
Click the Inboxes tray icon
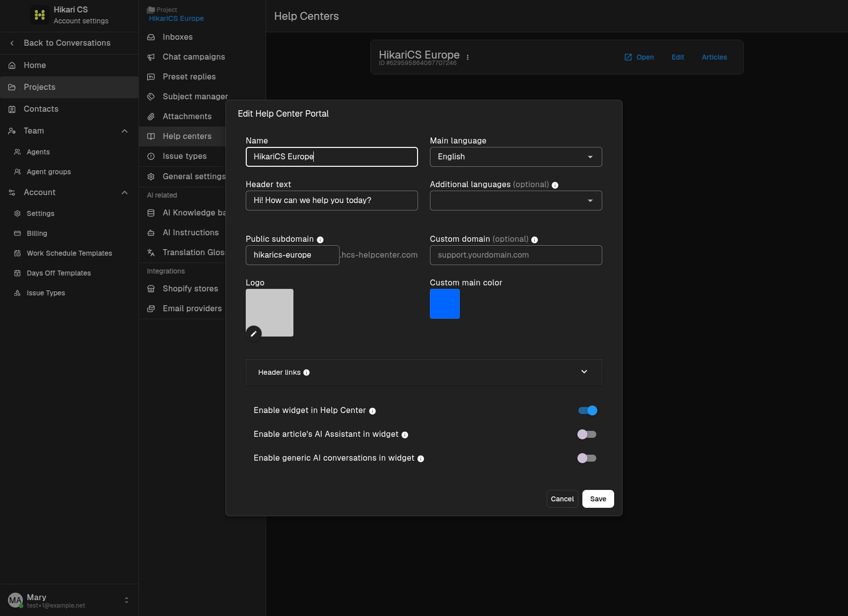(151, 37)
